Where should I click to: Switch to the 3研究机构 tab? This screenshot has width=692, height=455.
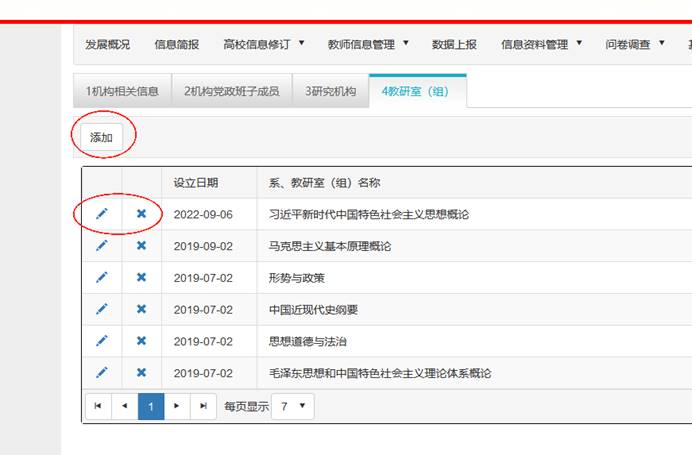331,91
